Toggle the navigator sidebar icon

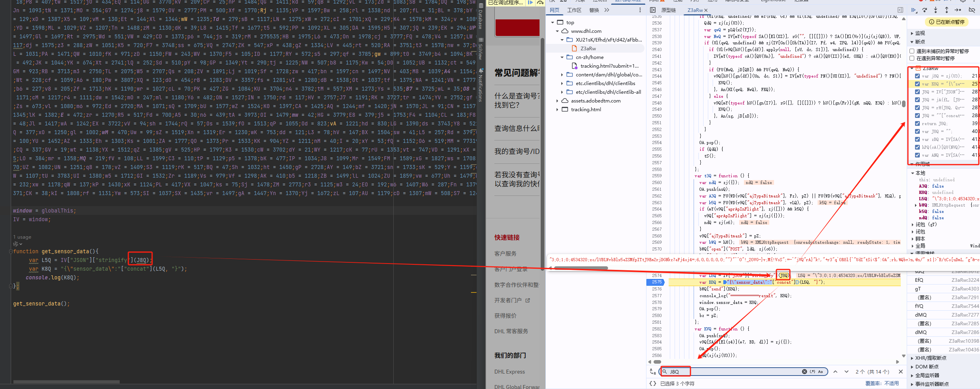pyautogui.click(x=653, y=10)
